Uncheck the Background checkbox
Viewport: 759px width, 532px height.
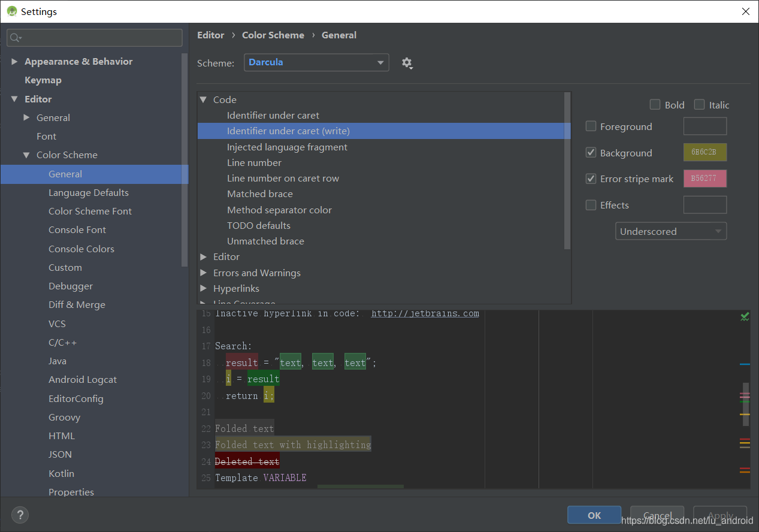pyautogui.click(x=591, y=153)
